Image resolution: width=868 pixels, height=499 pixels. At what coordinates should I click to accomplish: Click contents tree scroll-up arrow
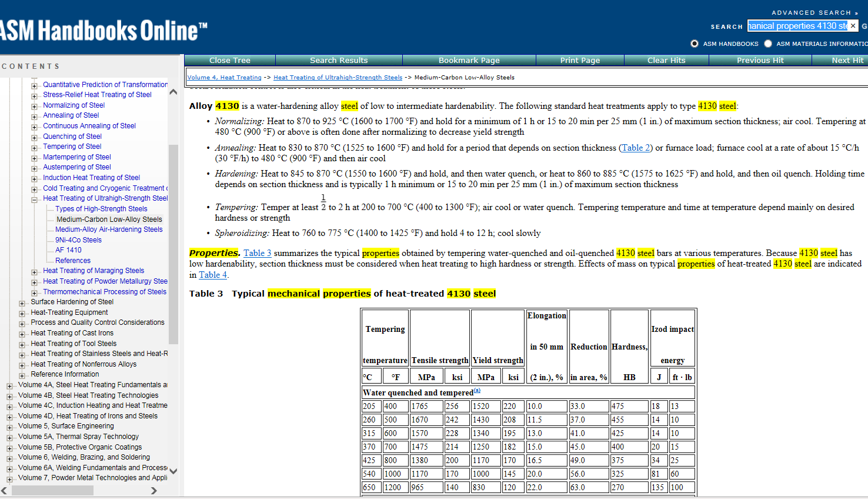(173, 92)
